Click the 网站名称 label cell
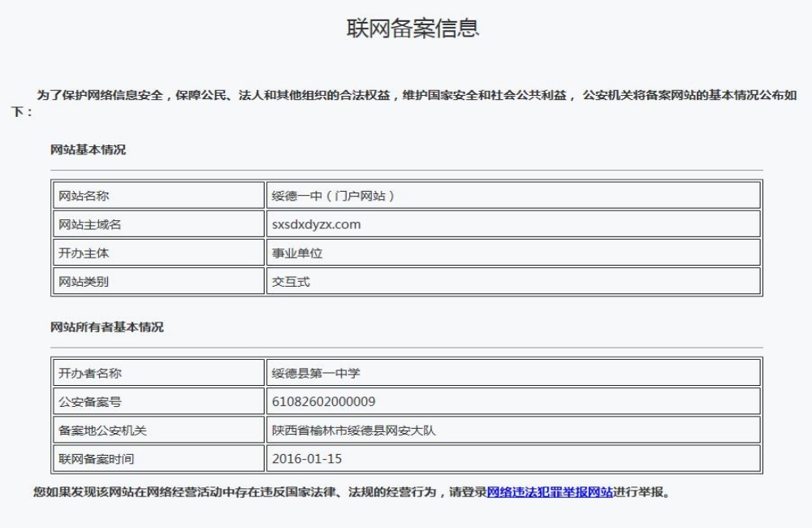Screen dimensions: 812x528 158,195
